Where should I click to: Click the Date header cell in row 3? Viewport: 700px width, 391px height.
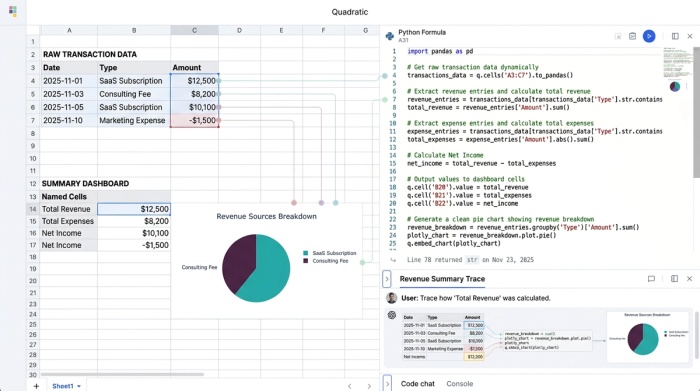[x=69, y=68]
